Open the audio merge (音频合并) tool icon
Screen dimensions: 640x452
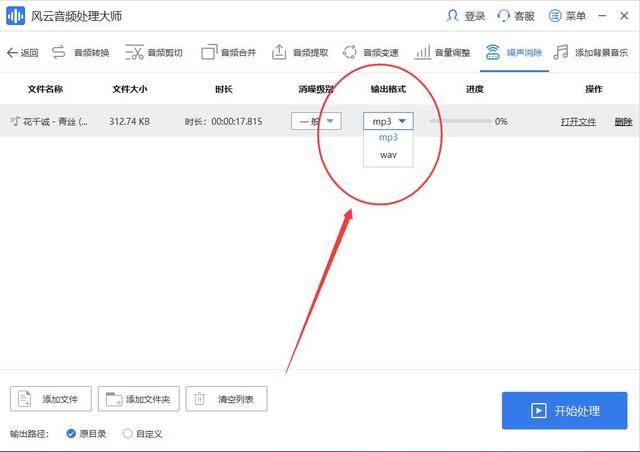click(x=209, y=52)
